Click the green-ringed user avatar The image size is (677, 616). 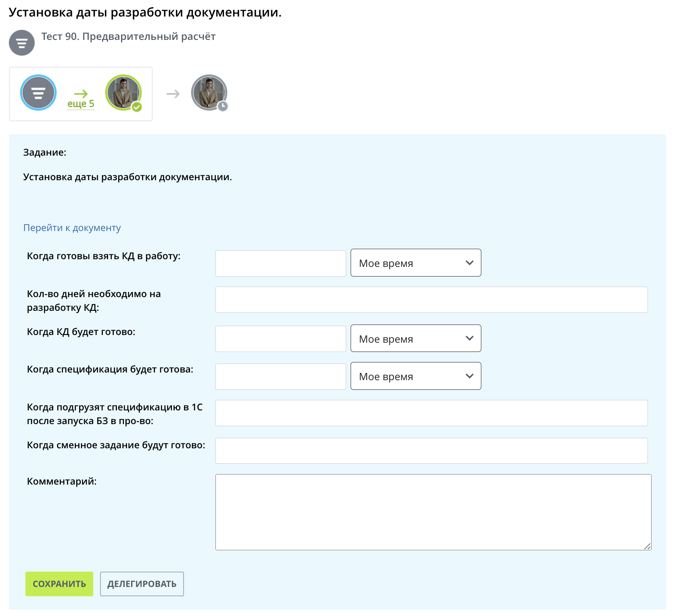(x=123, y=92)
